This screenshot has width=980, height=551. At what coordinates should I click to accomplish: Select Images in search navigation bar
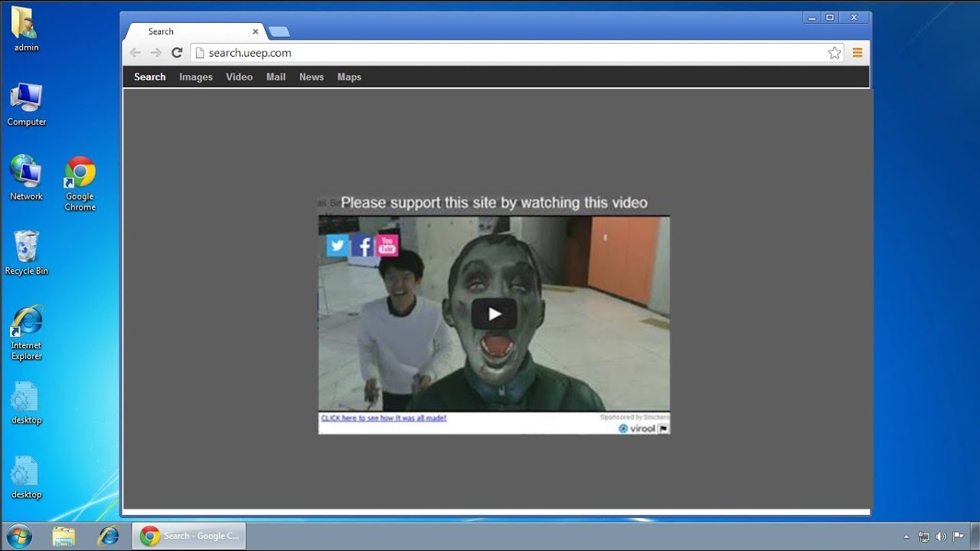click(x=196, y=77)
